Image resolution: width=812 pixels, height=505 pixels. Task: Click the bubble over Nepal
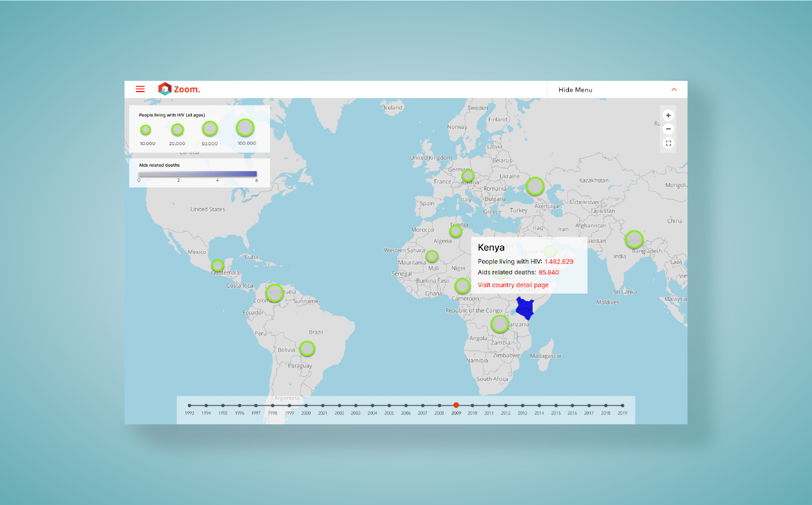(x=634, y=239)
